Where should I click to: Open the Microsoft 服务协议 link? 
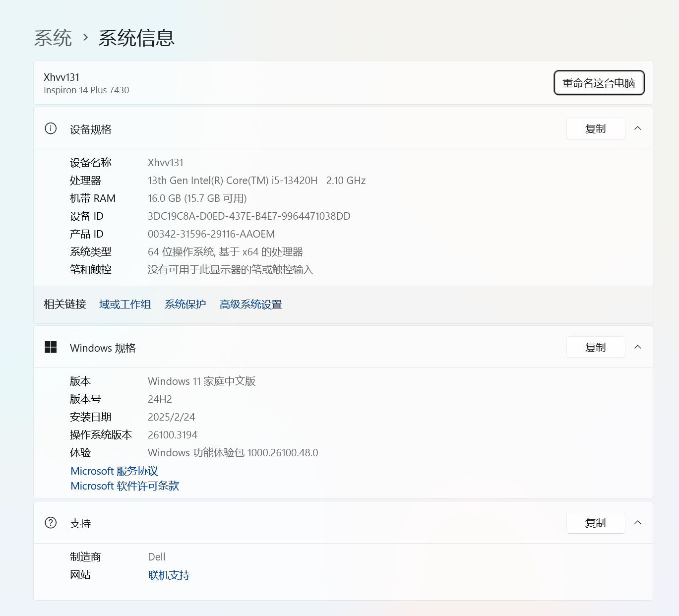(x=114, y=471)
